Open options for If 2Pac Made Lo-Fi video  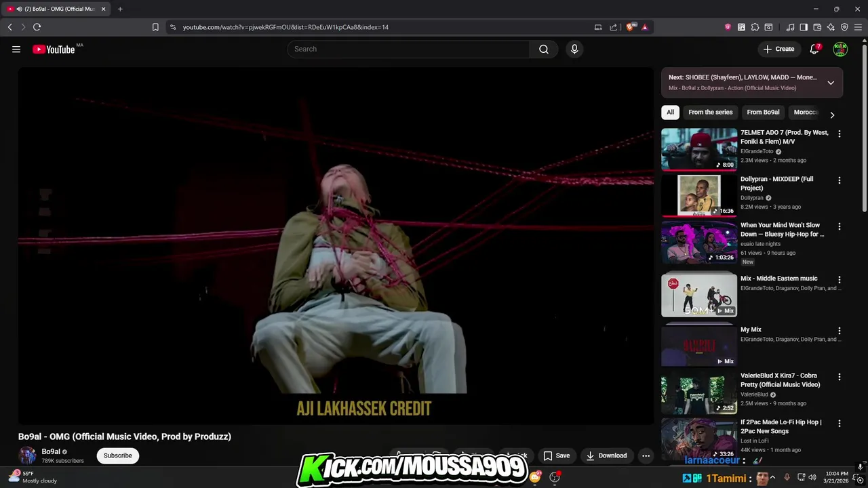point(840,424)
